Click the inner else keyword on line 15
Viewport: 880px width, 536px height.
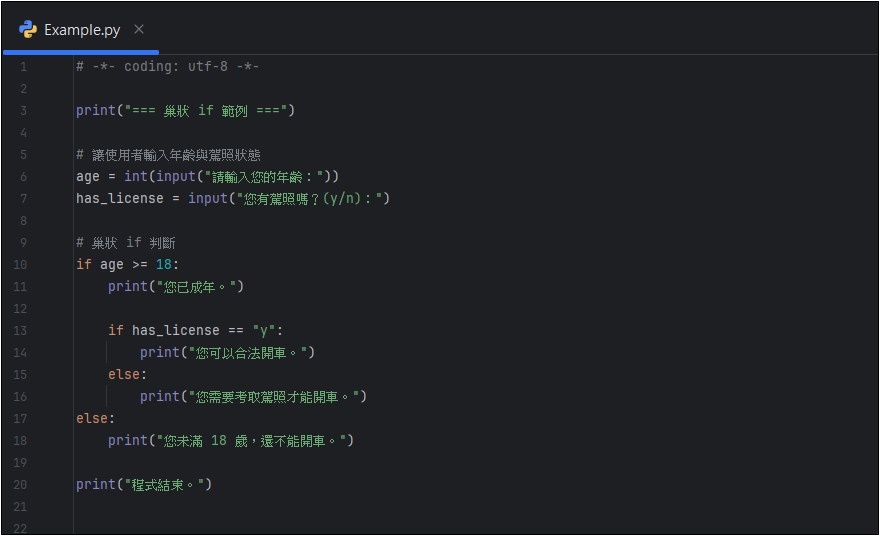[x=126, y=375]
